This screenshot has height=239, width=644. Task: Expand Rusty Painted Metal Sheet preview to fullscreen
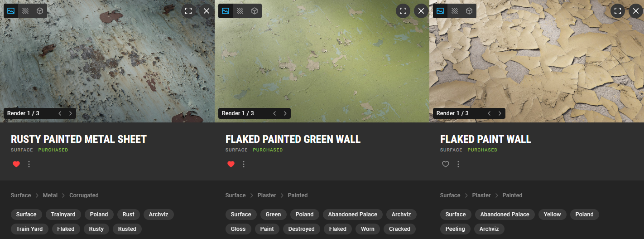point(188,11)
